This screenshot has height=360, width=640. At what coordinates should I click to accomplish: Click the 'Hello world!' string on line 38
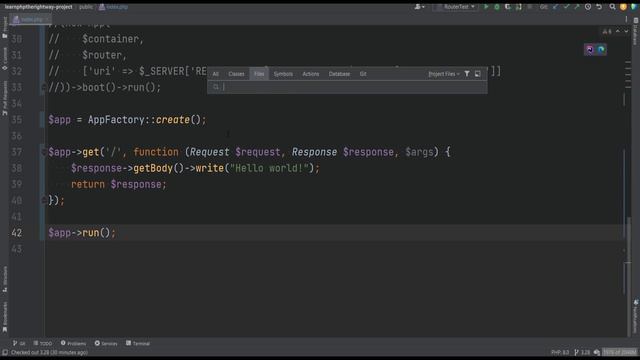tap(269, 168)
